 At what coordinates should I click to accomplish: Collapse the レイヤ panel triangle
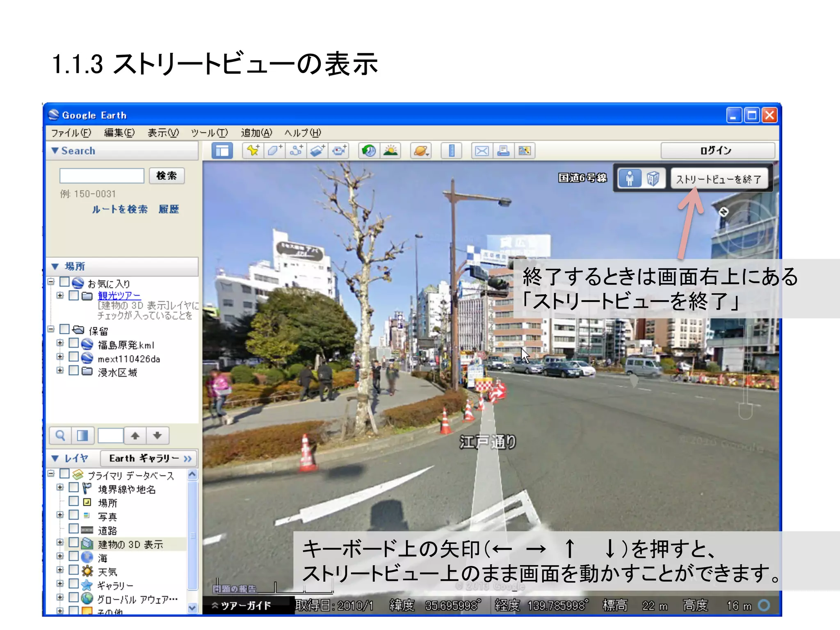pyautogui.click(x=55, y=458)
